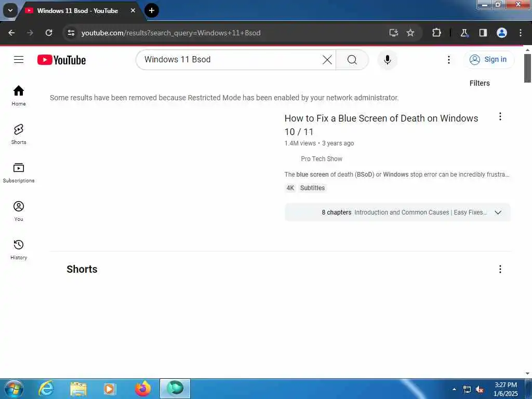Toggle the browser side panel icon
This screenshot has width=532, height=399.
(483, 33)
